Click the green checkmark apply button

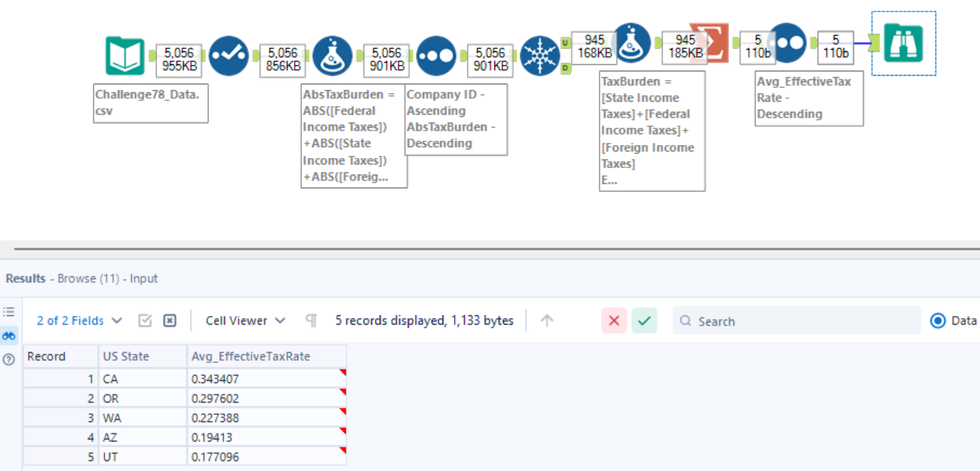click(x=644, y=321)
